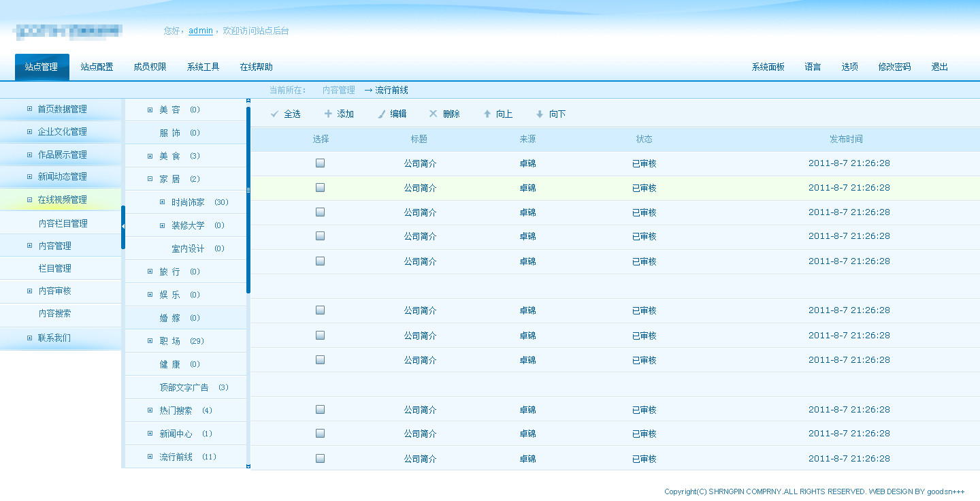
Task: Click the 来源 column header
Action: point(527,140)
